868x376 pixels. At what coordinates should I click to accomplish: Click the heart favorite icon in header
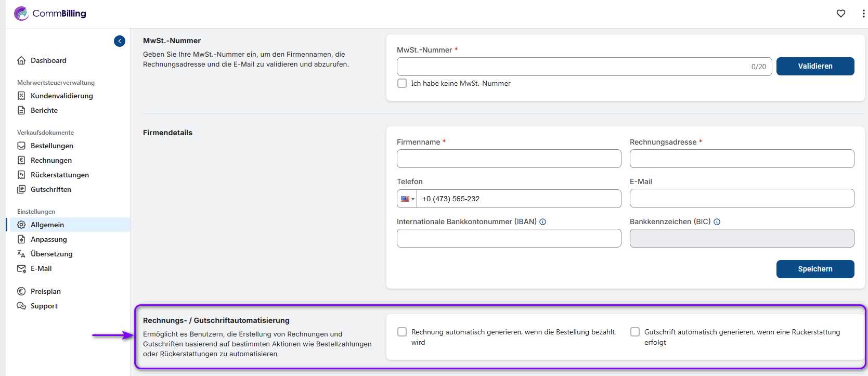[x=841, y=14]
